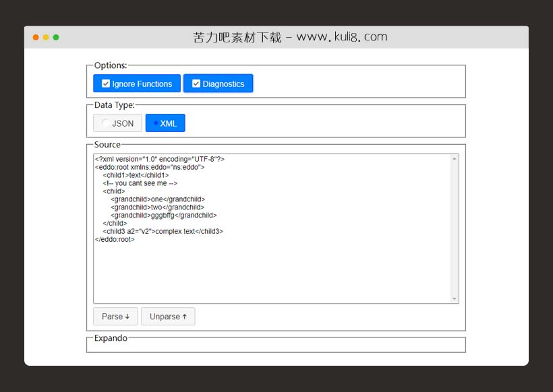
Task: Click the red close dot
Action: click(35, 38)
